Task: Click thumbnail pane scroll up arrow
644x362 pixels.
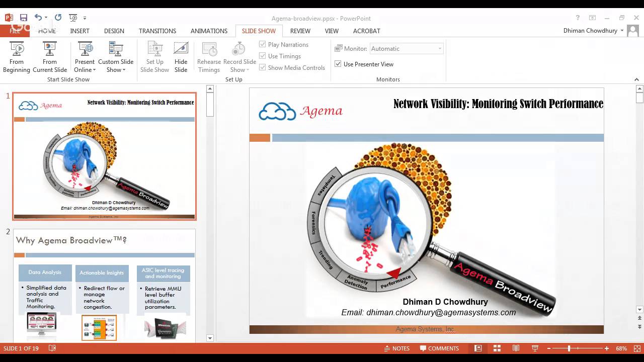Action: tap(210, 89)
